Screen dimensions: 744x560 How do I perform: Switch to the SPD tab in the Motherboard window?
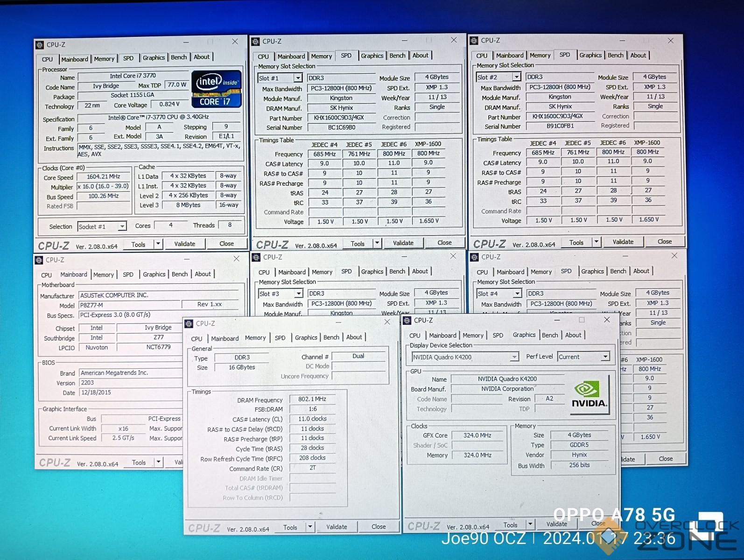(128, 275)
